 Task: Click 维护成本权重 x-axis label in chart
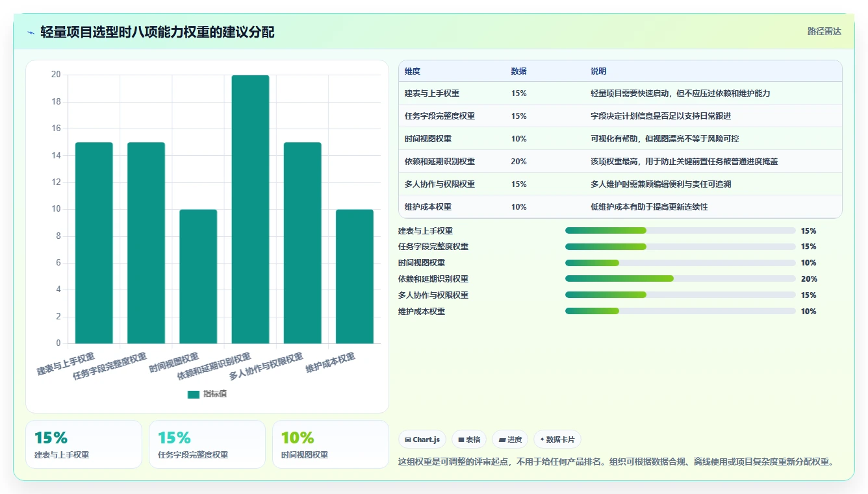pos(331,363)
